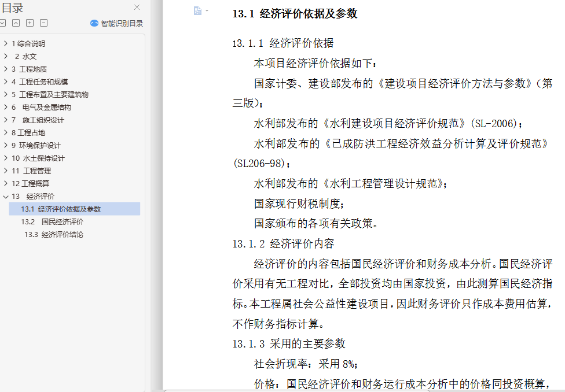Expand 5 工程布置及主要建筑物 chapter
Image resolution: width=565 pixels, height=392 pixels.
[x=5, y=94]
